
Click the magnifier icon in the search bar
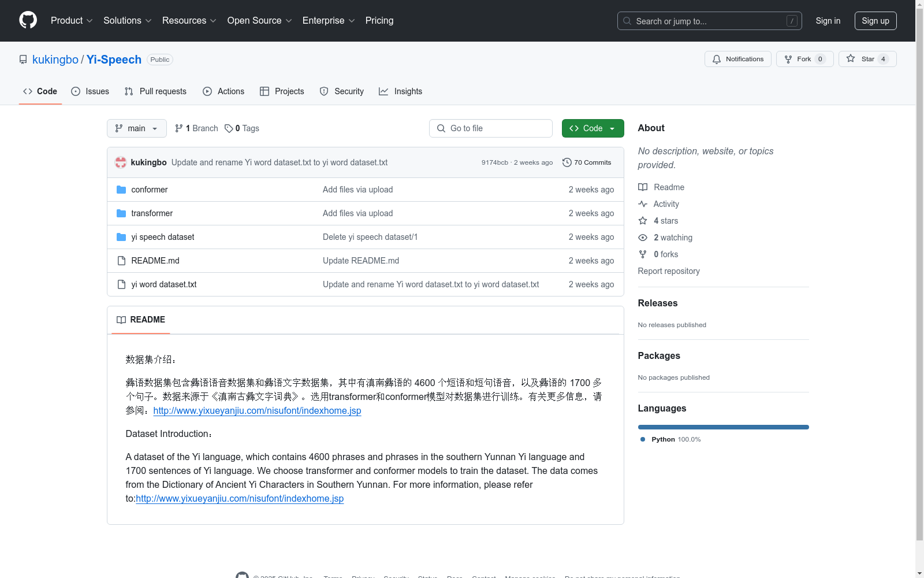(x=627, y=21)
